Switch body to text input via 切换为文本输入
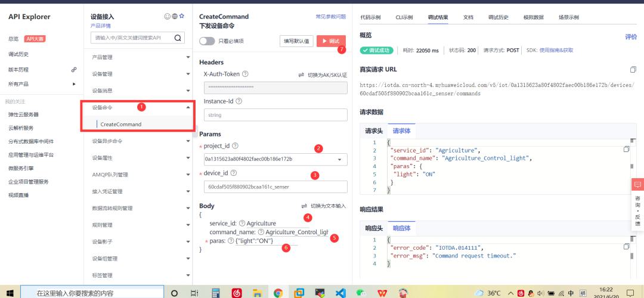The width and height of the screenshot is (644, 298). [x=324, y=206]
